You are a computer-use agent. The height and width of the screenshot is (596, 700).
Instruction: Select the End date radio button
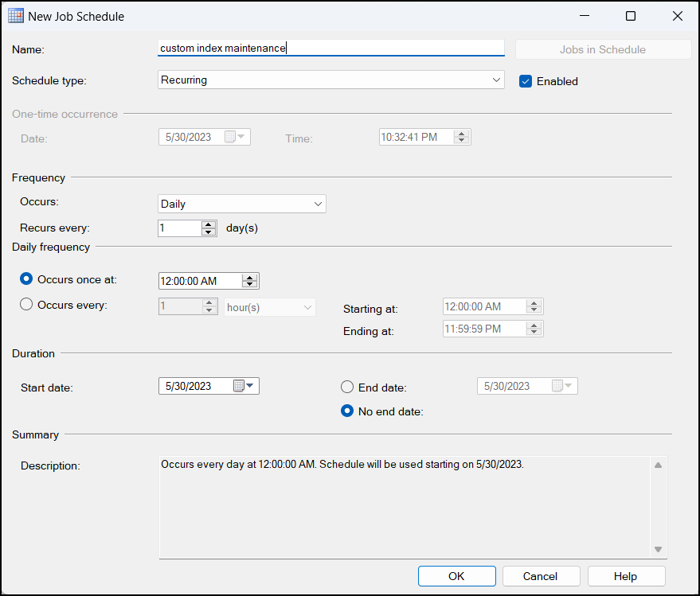347,387
